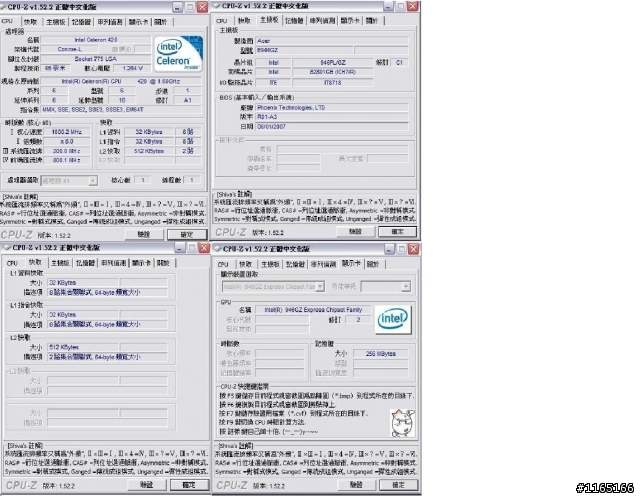
Task: Click the 946PL/GZ chipset value
Action: click(x=333, y=62)
